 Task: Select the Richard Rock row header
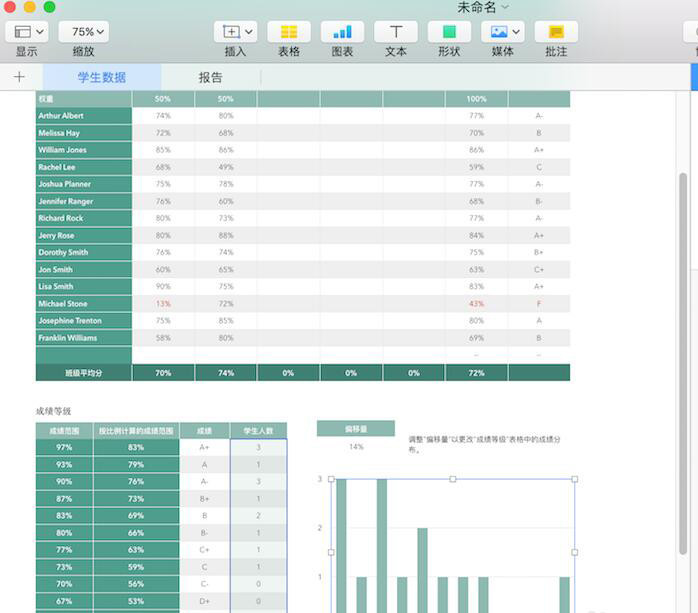pyautogui.click(x=84, y=218)
